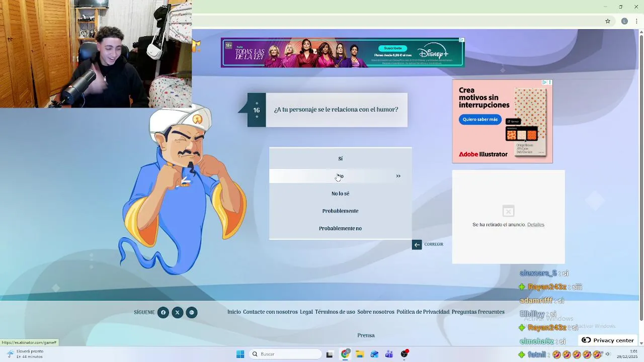Open File Explorer from taskbar
Image resolution: width=644 pixels, height=362 pixels.
point(360,354)
